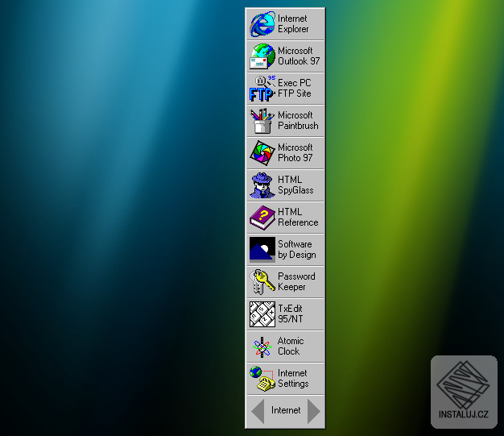Click the "HTML Reference" text label

(x=298, y=218)
